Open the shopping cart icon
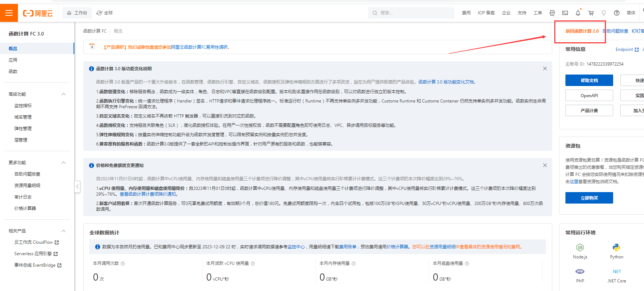This screenshot has width=644, height=291. coord(591,13)
